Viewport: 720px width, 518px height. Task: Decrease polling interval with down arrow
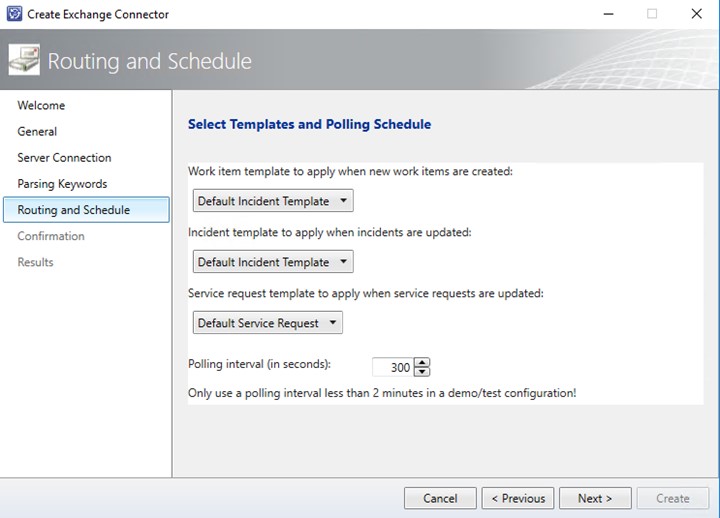[422, 372]
